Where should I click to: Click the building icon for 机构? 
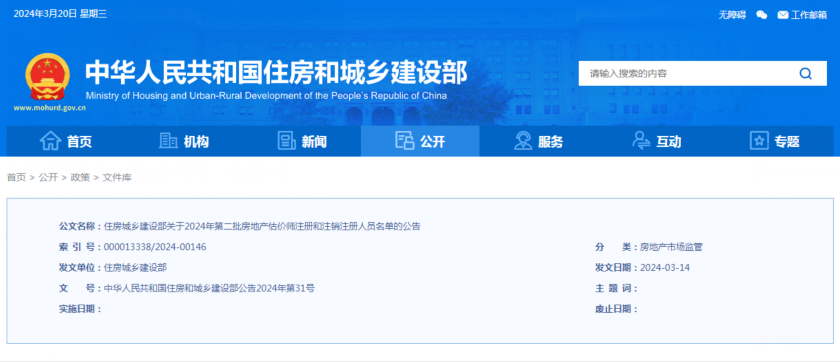point(168,141)
